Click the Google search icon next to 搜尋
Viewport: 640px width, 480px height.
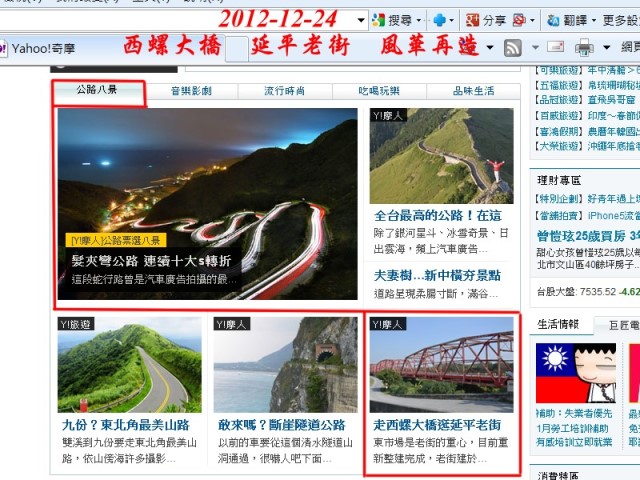(378, 20)
